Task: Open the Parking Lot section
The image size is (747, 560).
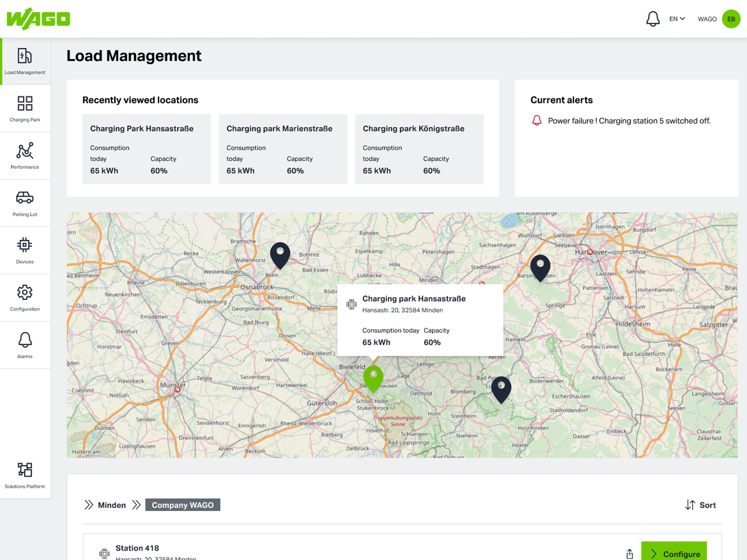Action: coord(25,203)
